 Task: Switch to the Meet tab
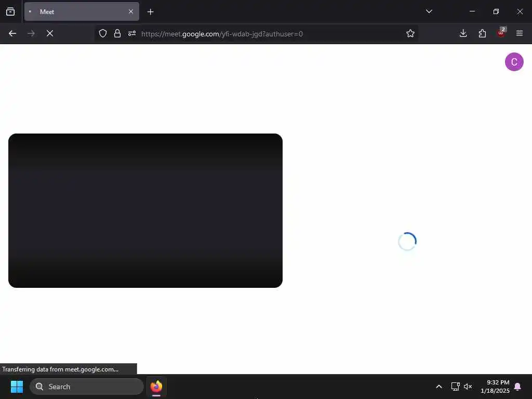point(82,11)
